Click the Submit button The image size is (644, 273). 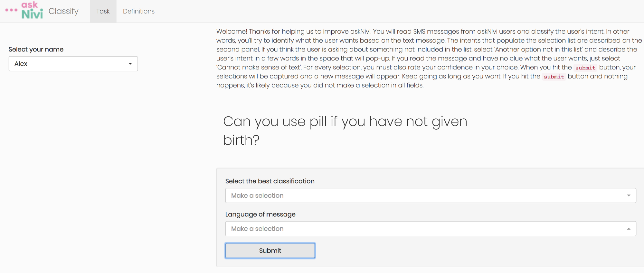click(270, 250)
